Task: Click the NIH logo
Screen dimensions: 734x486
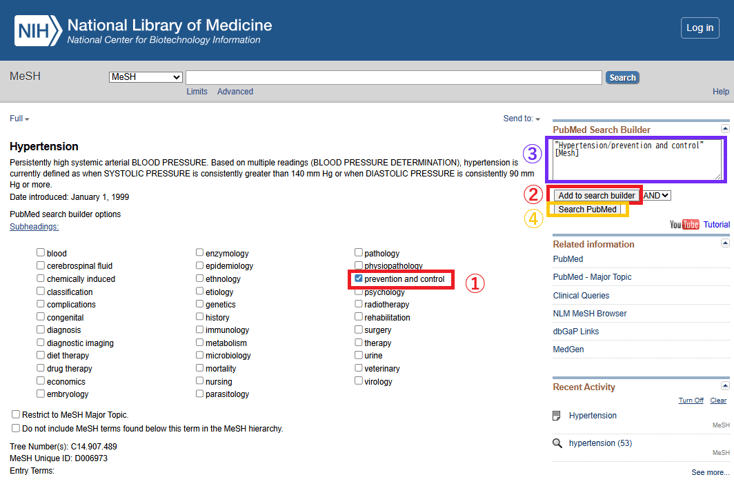Action: click(x=38, y=30)
